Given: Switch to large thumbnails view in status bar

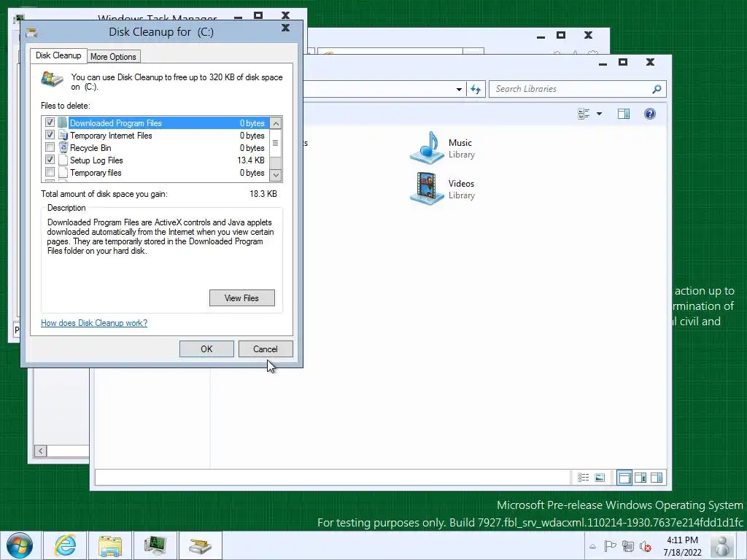Looking at the screenshot, I should (600, 478).
